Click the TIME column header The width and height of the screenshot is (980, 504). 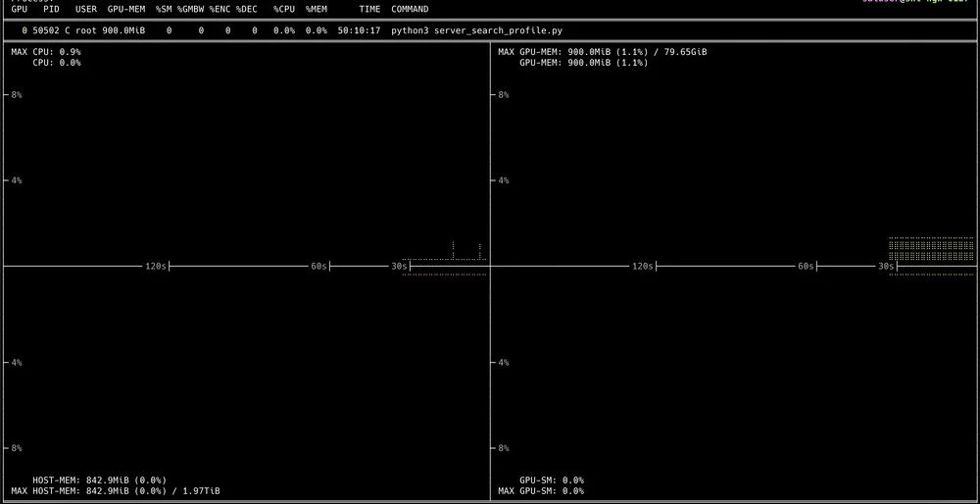pos(369,9)
